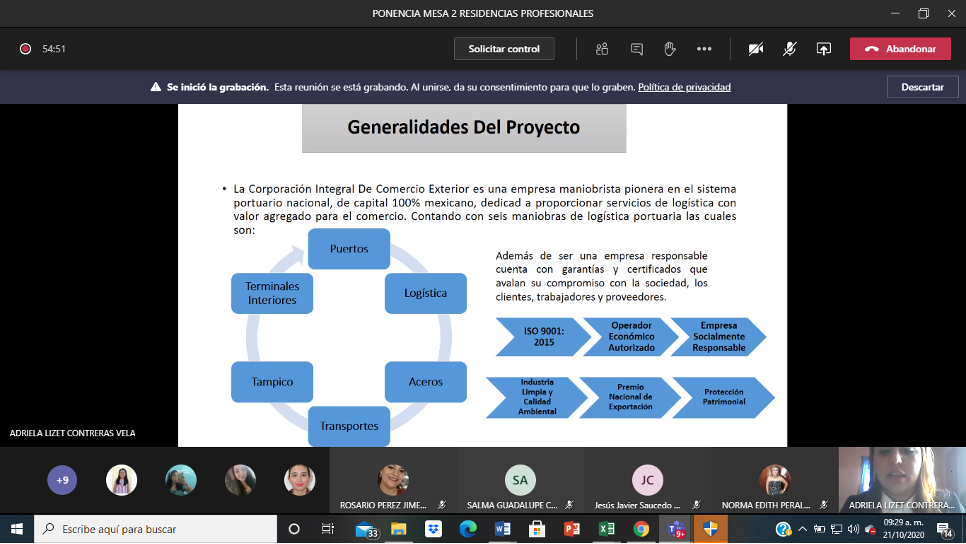Click the battery tray icon
This screenshot has width=966, height=544.
[819, 529]
